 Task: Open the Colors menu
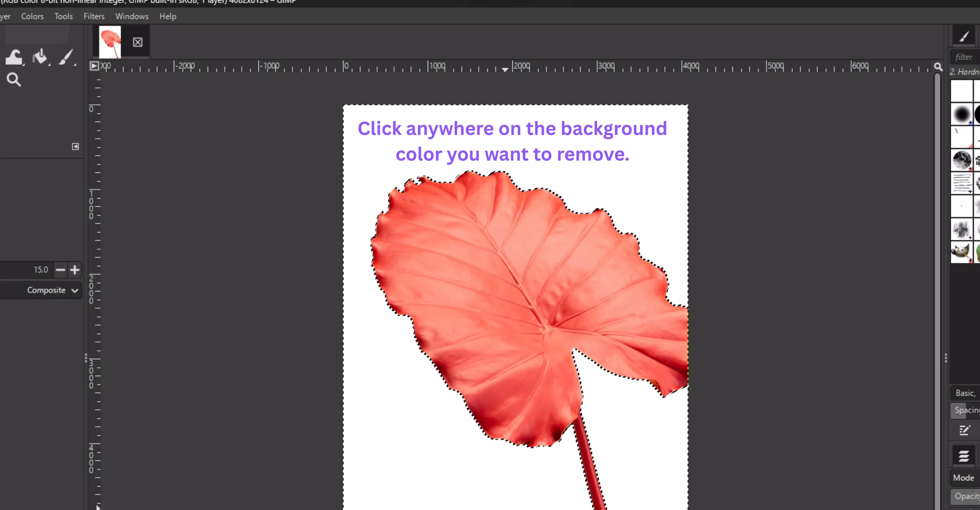pyautogui.click(x=32, y=16)
